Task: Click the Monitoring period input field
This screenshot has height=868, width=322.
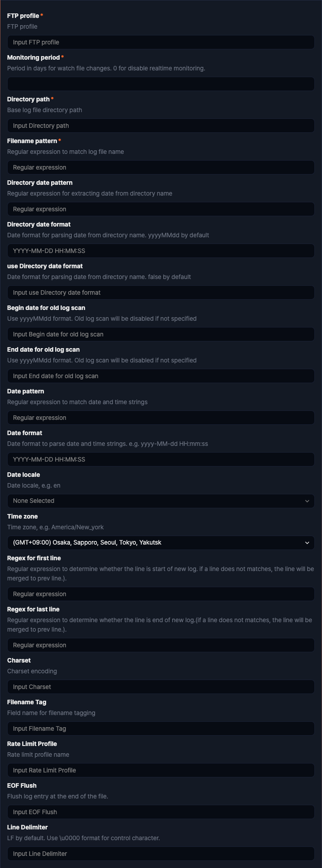Action: point(161,84)
